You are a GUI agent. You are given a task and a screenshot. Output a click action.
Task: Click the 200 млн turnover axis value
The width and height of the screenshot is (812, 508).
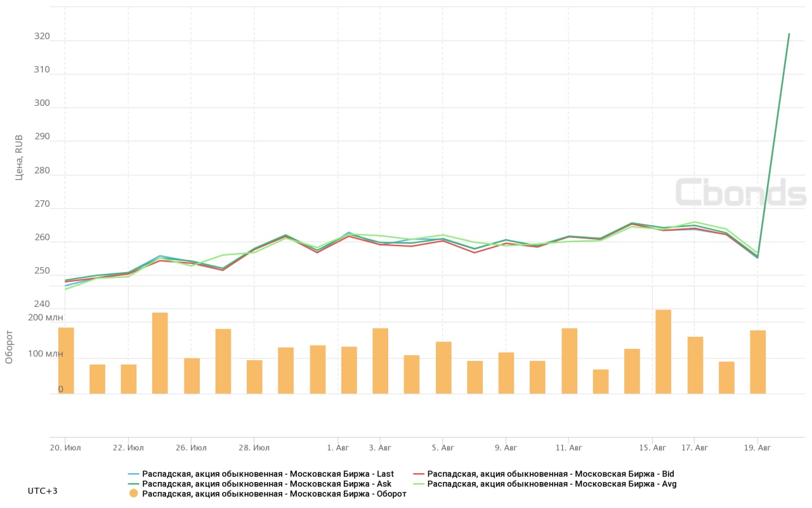pyautogui.click(x=46, y=318)
